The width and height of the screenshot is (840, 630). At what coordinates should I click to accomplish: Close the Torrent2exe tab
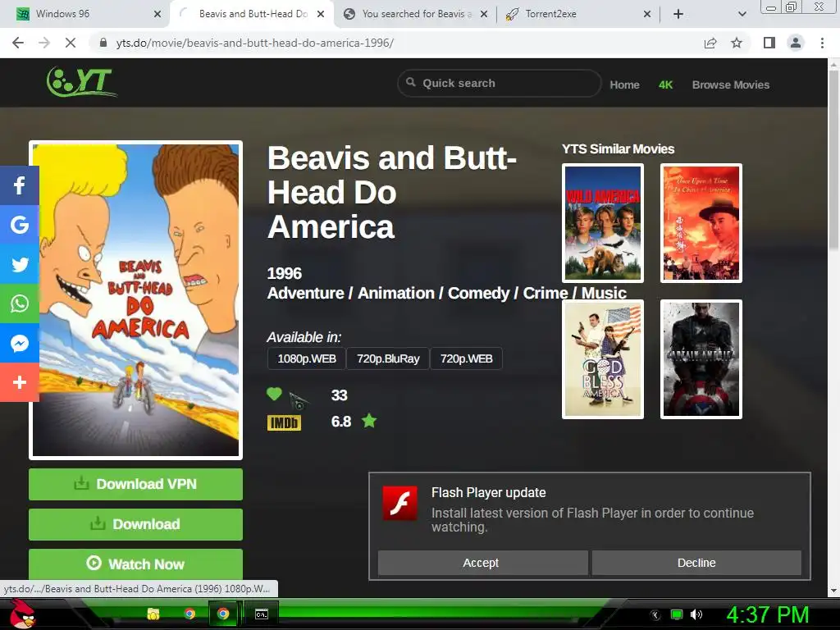[647, 14]
